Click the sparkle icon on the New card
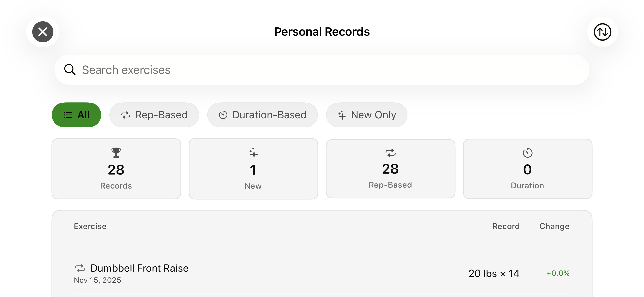The image size is (644, 297). pos(253,154)
